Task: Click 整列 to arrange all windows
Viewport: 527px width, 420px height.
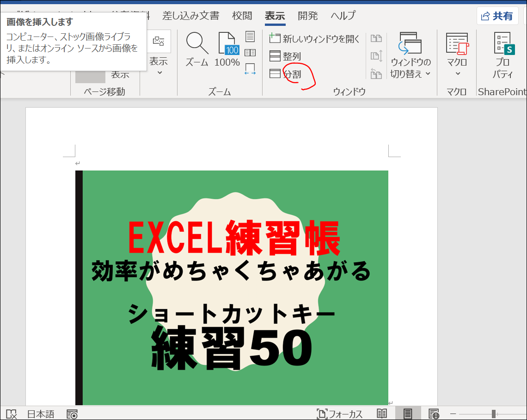Action: point(285,56)
